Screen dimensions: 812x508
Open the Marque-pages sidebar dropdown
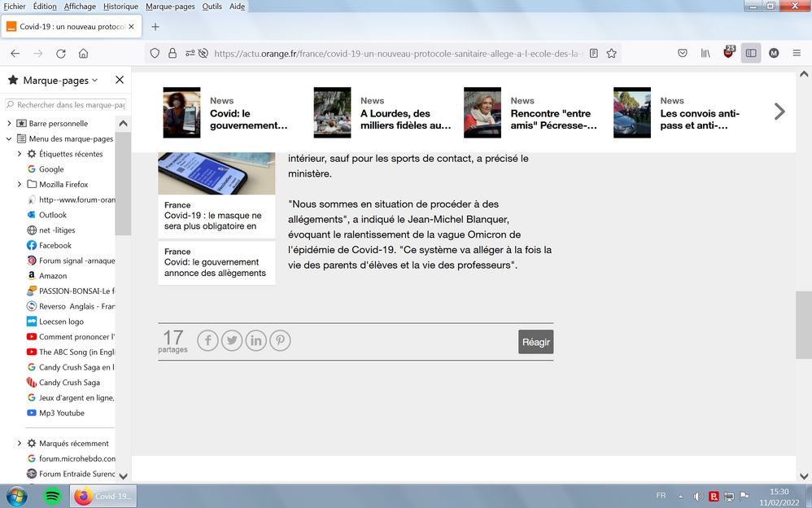click(x=94, y=80)
